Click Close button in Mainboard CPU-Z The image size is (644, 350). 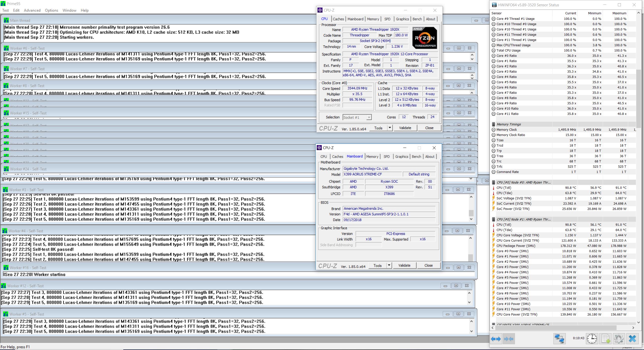pos(428,265)
